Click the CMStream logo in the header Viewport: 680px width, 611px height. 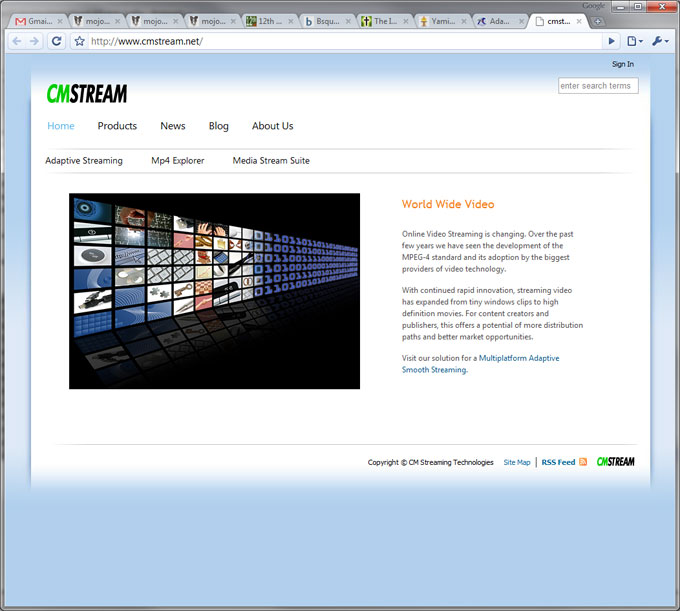[x=87, y=94]
